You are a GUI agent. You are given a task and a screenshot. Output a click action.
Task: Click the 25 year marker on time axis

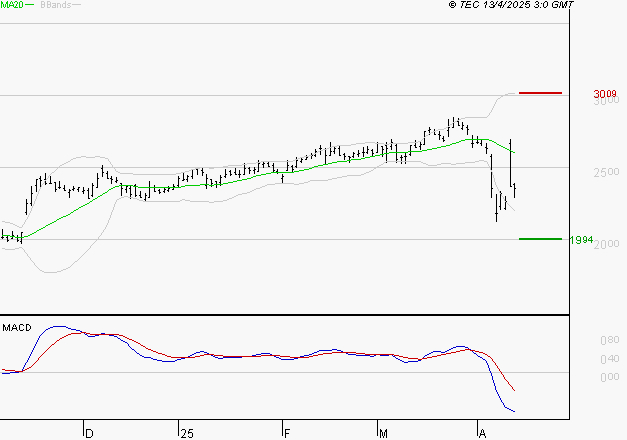tap(187, 434)
